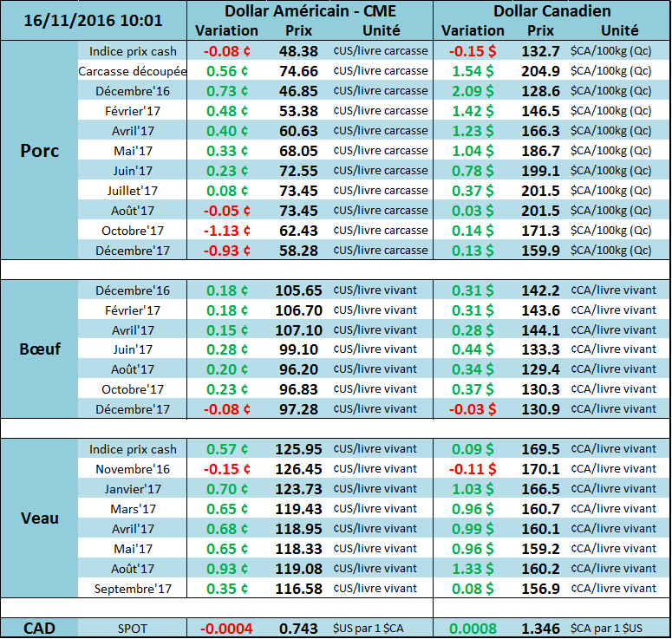Click the price value 105.65
Viewport: 672px width, 639px height.
pyautogui.click(x=298, y=290)
